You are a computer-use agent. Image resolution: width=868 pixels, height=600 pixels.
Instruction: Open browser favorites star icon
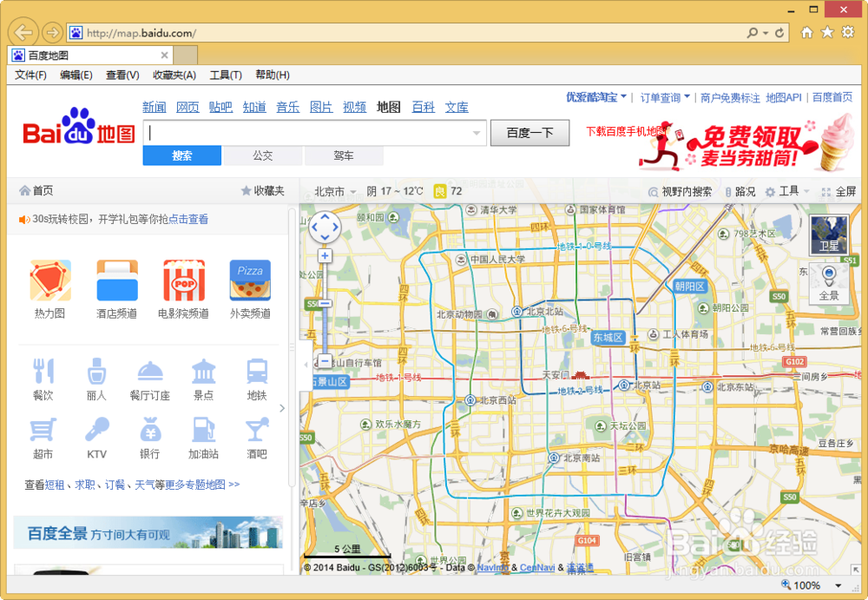coord(827,32)
